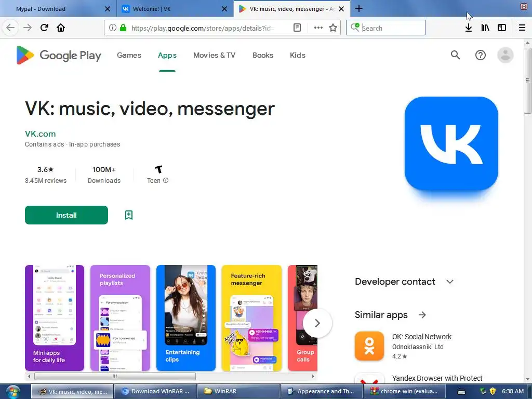Open Entertaining clips screenshot
This screenshot has height=399, width=532.
[186, 318]
